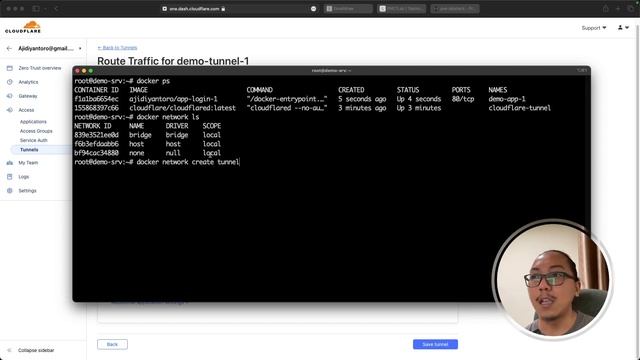Click 'cloudflare-tunnel' container name
The image size is (640, 360).
[520, 108]
